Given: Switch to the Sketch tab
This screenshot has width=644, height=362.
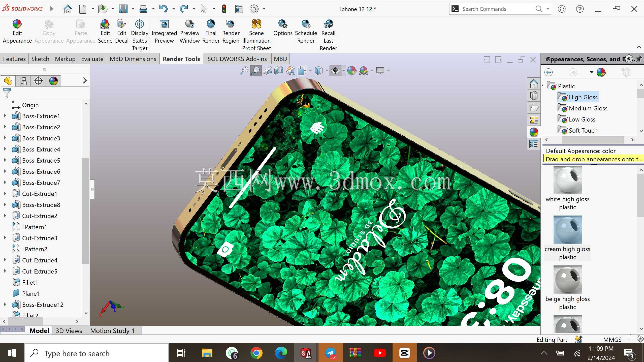Looking at the screenshot, I should point(40,59).
